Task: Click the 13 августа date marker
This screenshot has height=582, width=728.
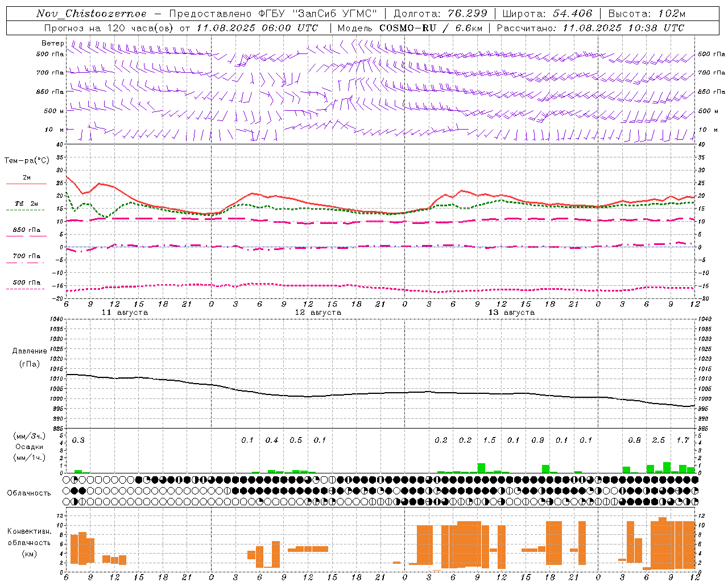Action: pos(511,313)
